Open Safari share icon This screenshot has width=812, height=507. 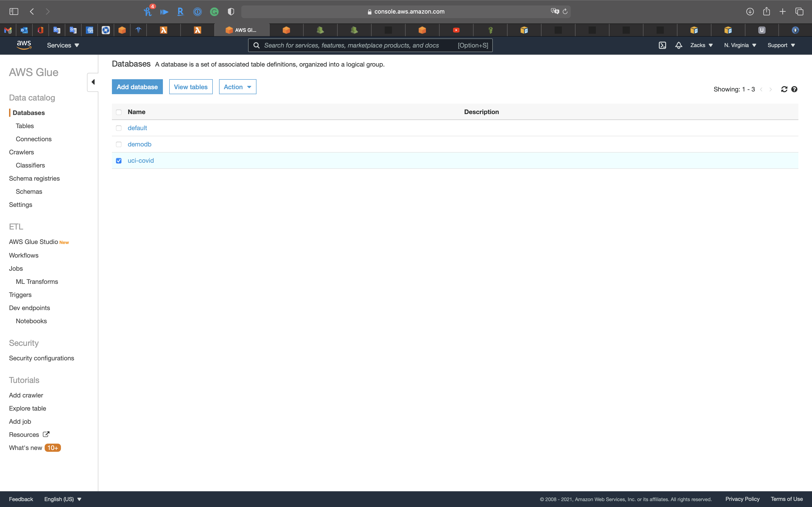pos(766,12)
